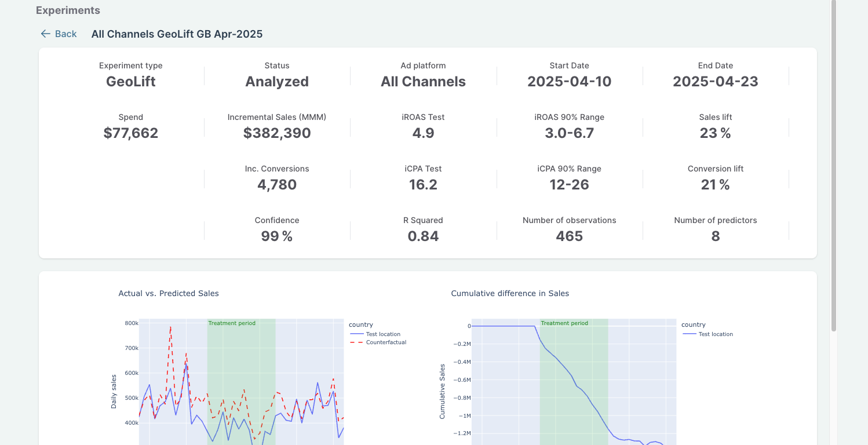The height and width of the screenshot is (445, 868).
Task: Select the experiment title All Channels GeoLift GB Apr-2025
Action: 177,34
